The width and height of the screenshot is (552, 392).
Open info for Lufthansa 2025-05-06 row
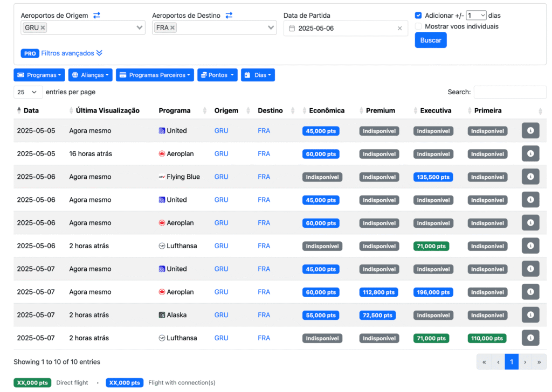pyautogui.click(x=530, y=246)
